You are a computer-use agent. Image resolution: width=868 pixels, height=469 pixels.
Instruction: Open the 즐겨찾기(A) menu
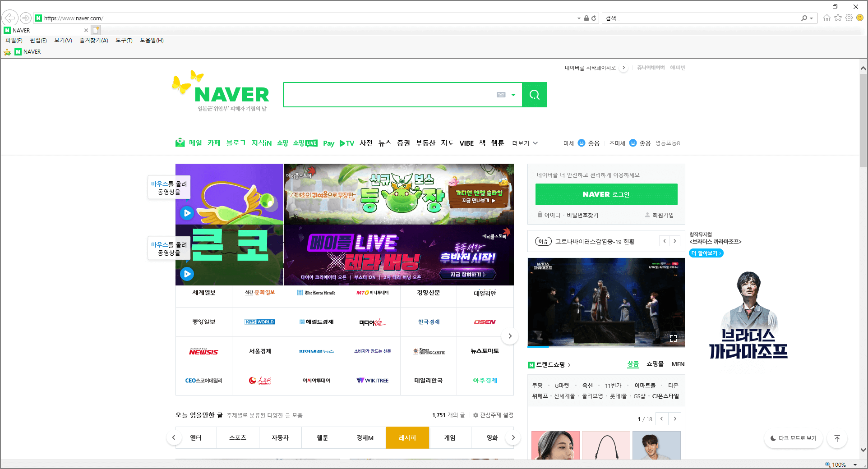coord(94,40)
